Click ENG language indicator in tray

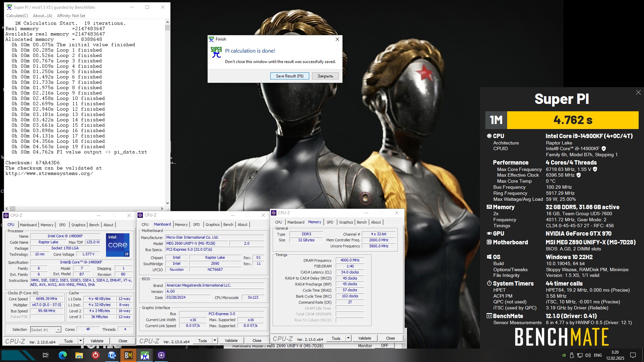[x=598, y=355]
